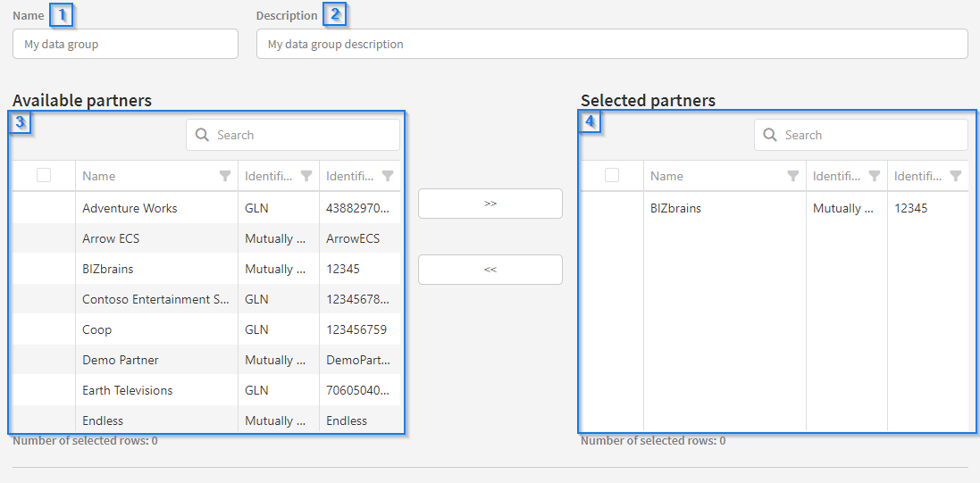Image resolution: width=980 pixels, height=483 pixels.
Task: Tick select-all checkbox in Available partners header
Action: [x=44, y=176]
